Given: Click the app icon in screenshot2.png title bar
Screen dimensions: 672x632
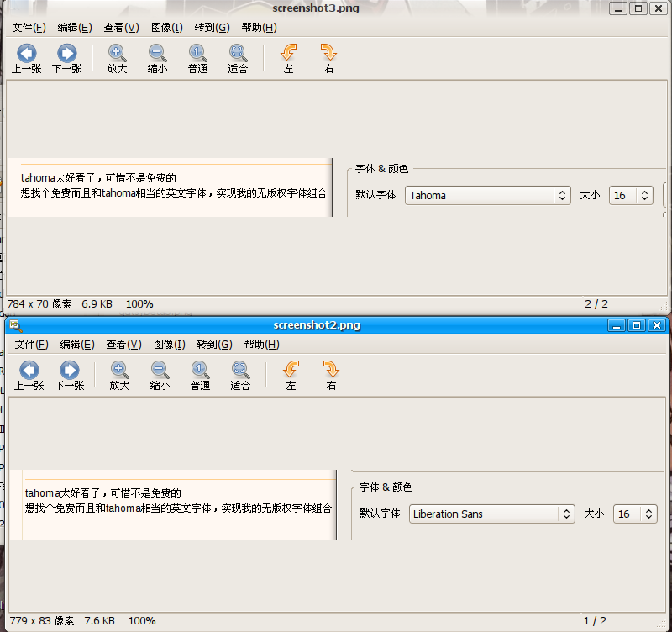Looking at the screenshot, I should 15,326.
